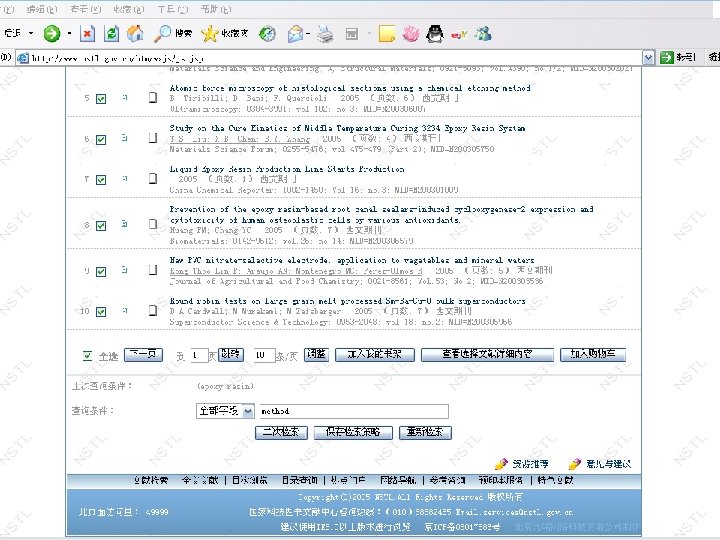Uncheck the green checkbox for result 7
Image resolution: width=720 pixels, height=540 pixels.
click(101, 180)
